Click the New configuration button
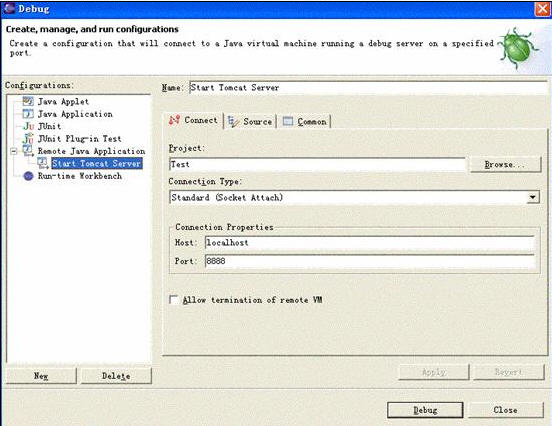Image resolution: width=552 pixels, height=426 pixels. 41,376
